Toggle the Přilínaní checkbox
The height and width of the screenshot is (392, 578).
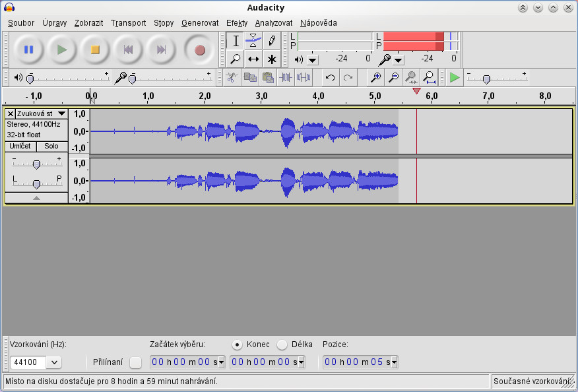136,362
